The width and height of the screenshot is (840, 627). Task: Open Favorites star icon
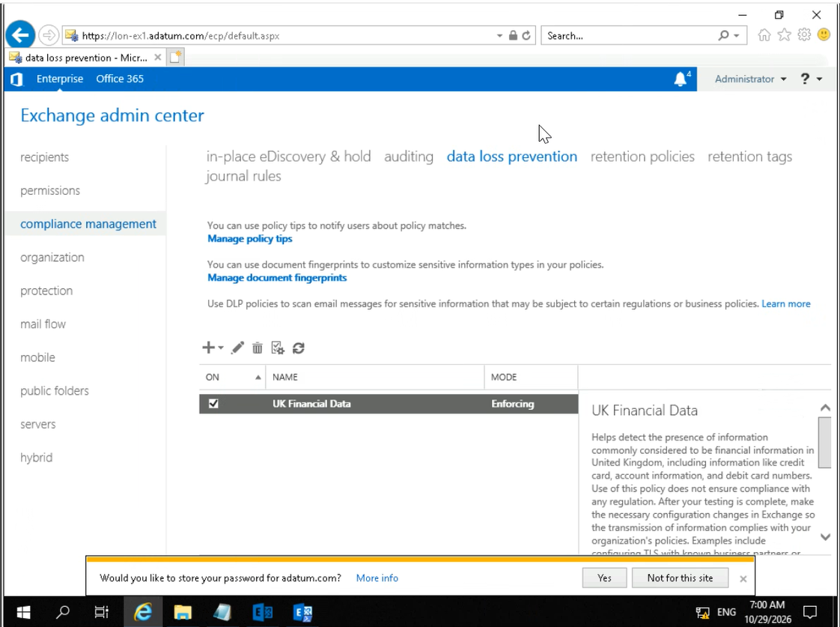[x=785, y=34]
